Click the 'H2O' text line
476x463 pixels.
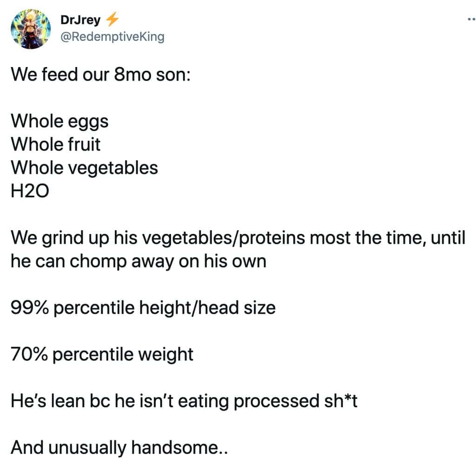[x=30, y=191]
